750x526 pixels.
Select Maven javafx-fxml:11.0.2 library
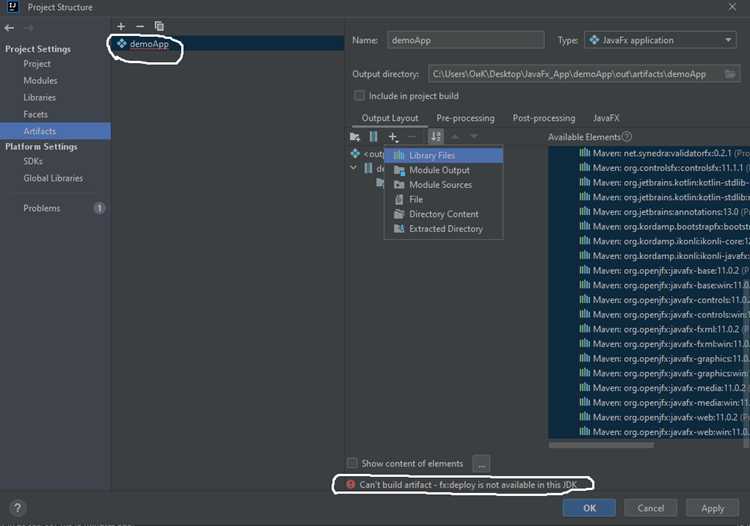tap(664, 329)
